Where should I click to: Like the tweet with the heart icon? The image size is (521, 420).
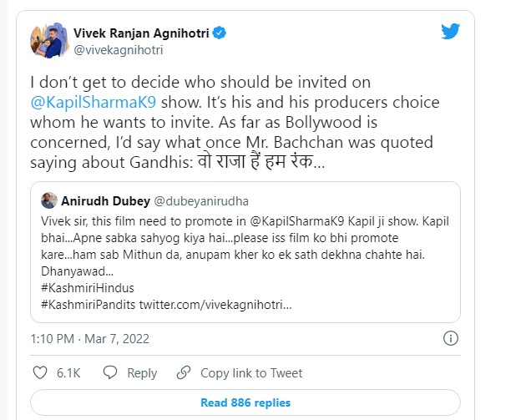[x=41, y=373]
